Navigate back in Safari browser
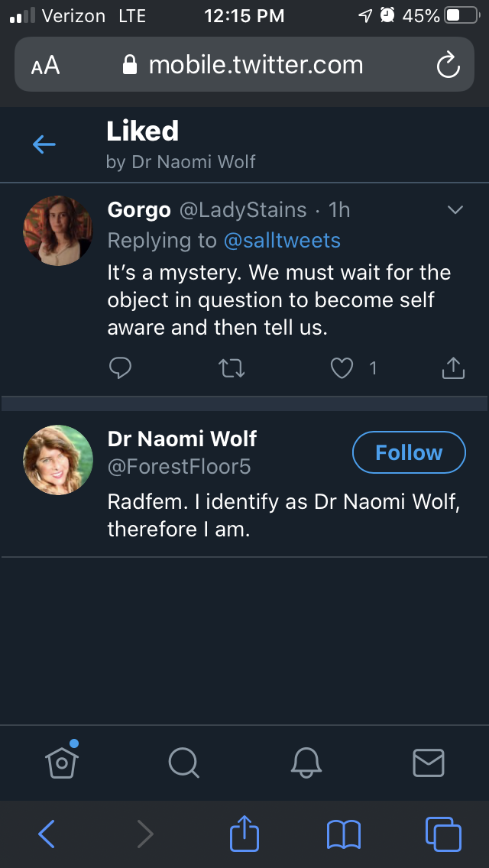Image resolution: width=489 pixels, height=868 pixels. tap(47, 834)
